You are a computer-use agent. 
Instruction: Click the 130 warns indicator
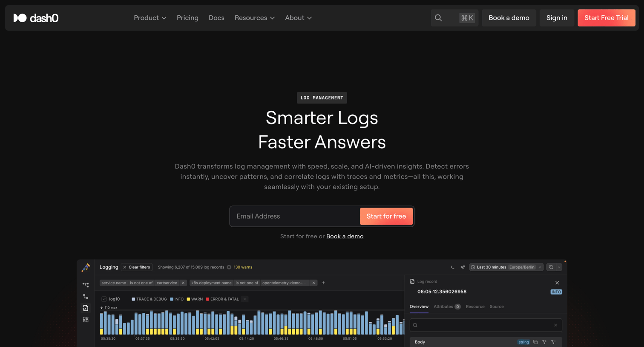click(243, 267)
